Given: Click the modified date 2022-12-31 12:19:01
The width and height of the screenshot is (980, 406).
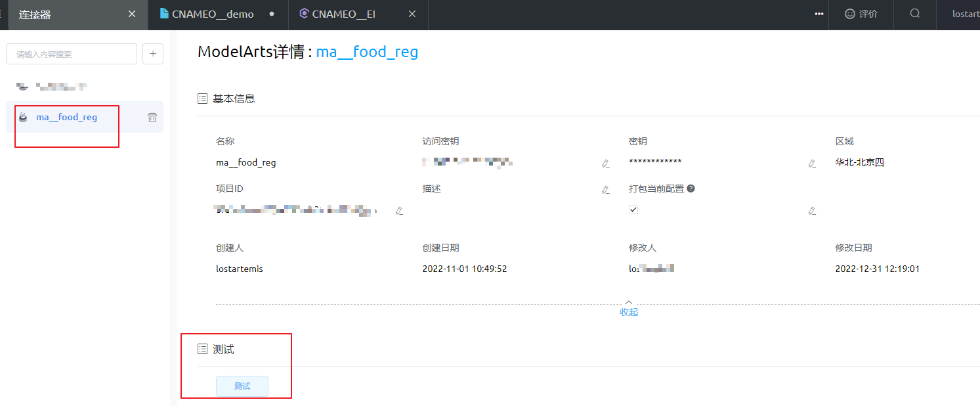Looking at the screenshot, I should pyautogui.click(x=878, y=269).
